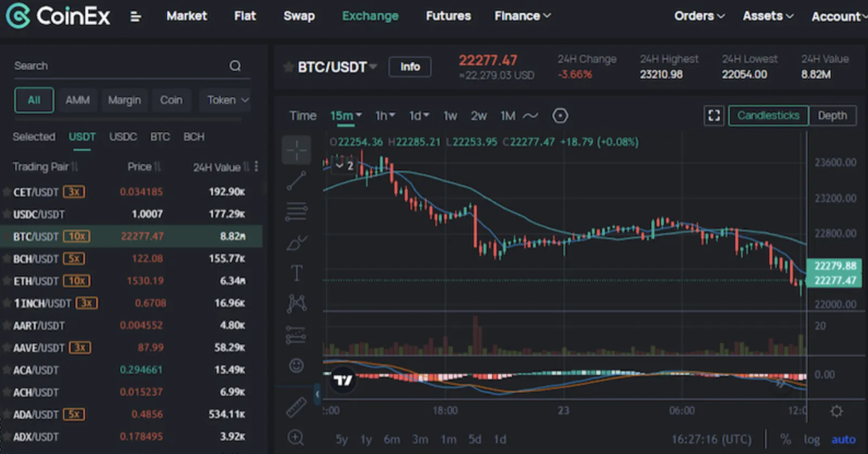Select the ruler measure tool
The height and width of the screenshot is (454, 868).
[x=296, y=407]
